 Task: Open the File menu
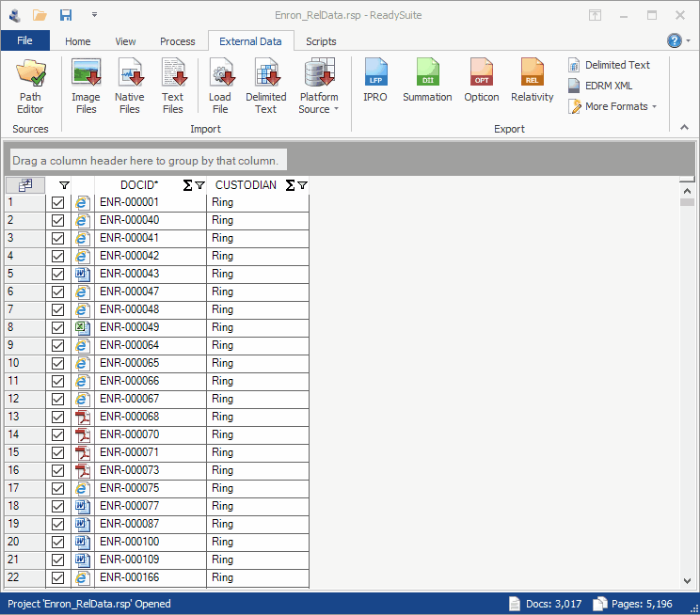(25, 40)
